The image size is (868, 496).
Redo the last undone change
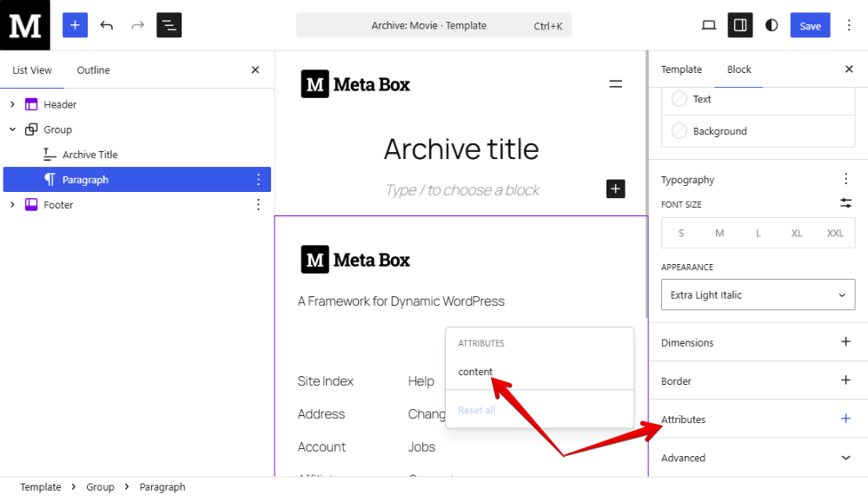(137, 25)
